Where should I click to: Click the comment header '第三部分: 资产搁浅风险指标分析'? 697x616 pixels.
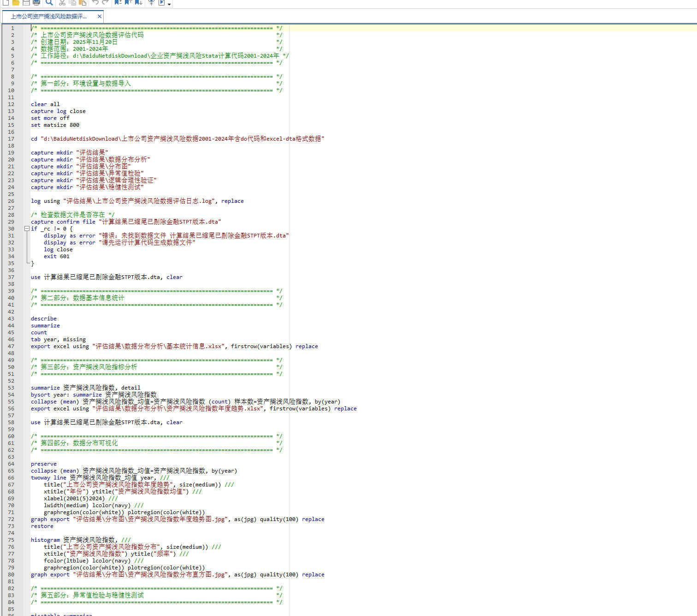click(89, 367)
